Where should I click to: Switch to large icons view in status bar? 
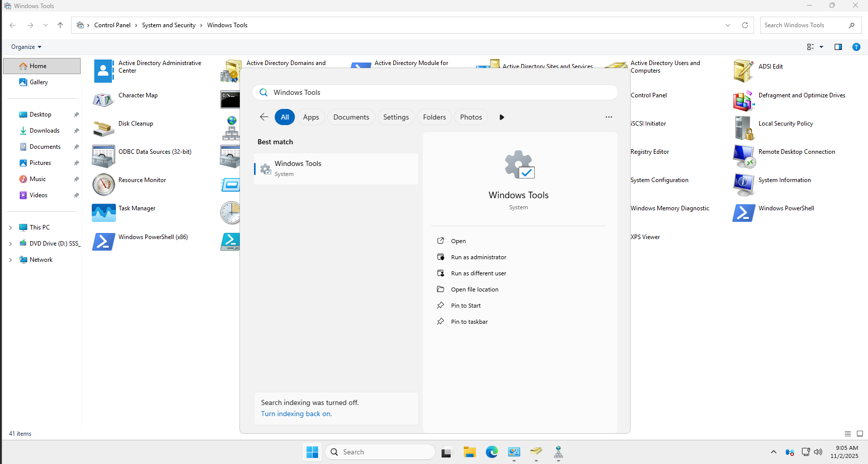(x=860, y=434)
